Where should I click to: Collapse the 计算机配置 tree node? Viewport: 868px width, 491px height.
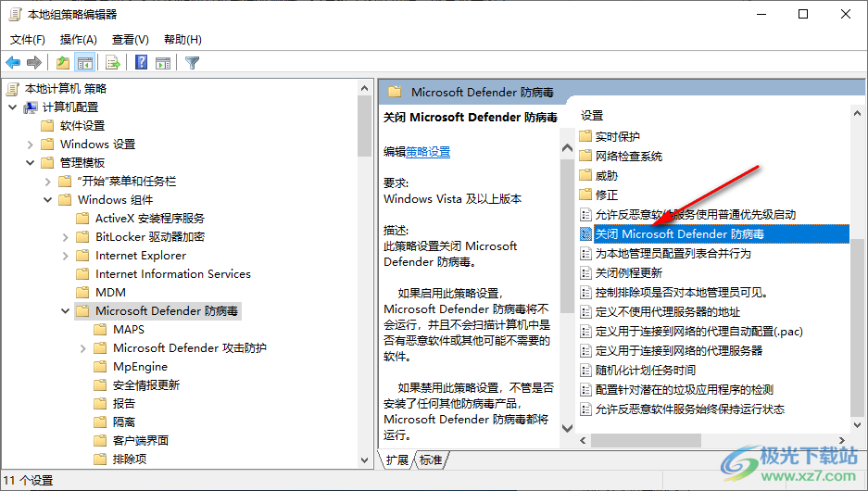[13, 107]
